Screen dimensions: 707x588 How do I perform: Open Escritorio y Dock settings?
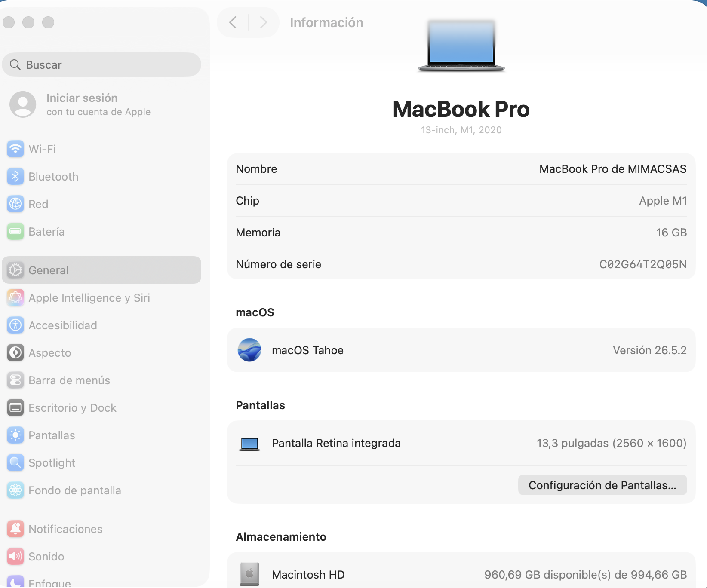tap(101, 408)
